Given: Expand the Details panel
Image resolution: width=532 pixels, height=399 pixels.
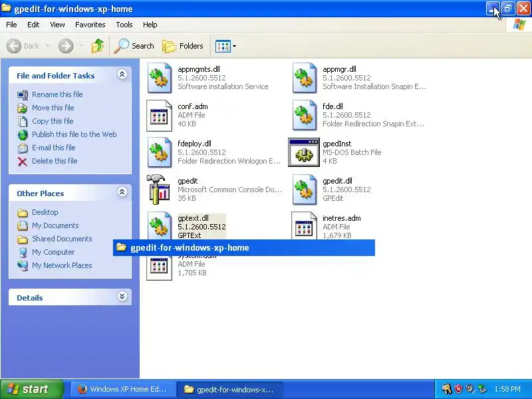Looking at the screenshot, I should [122, 297].
